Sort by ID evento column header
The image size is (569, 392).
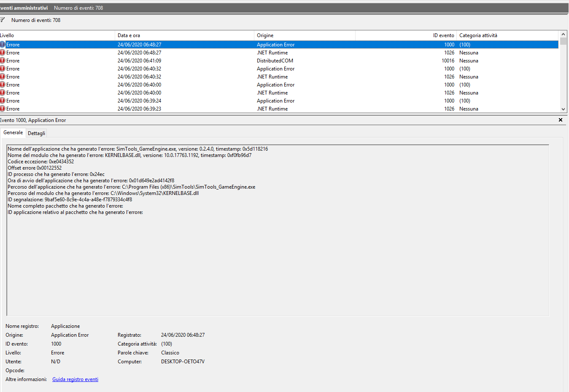click(x=406, y=35)
